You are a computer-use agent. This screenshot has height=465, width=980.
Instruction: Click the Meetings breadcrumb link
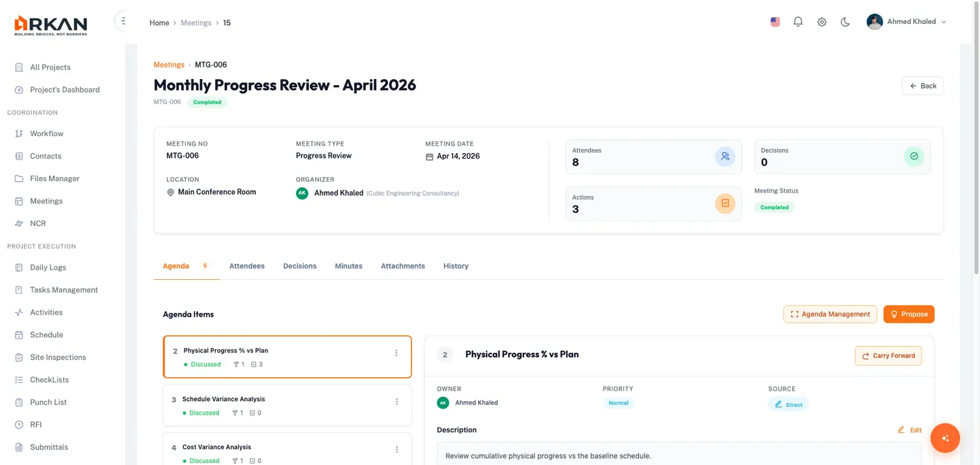[x=169, y=65]
